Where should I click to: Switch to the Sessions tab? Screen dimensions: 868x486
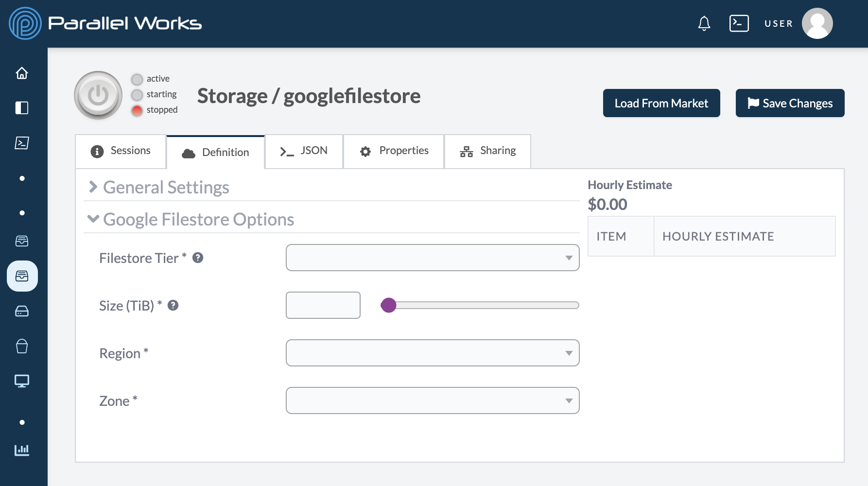121,151
